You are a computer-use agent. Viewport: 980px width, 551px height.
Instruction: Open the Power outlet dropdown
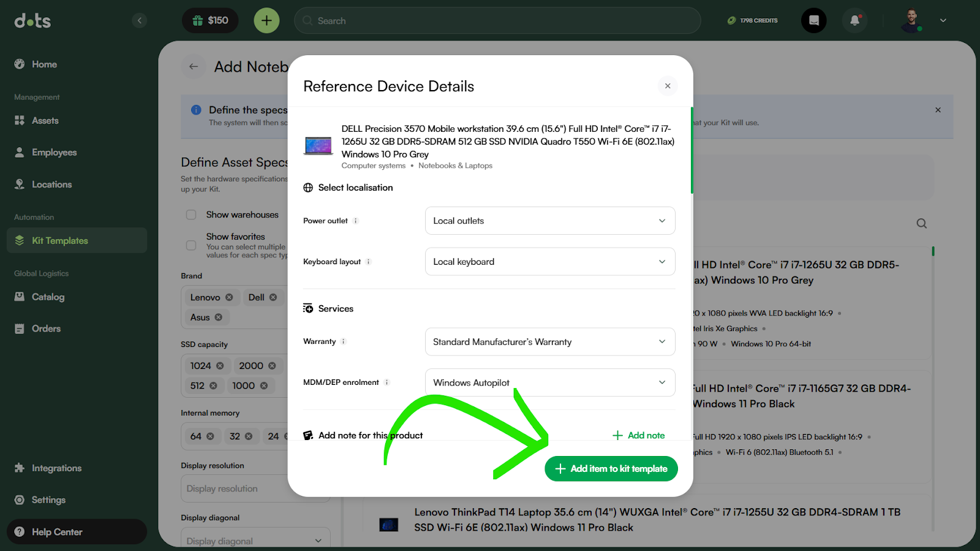coord(550,221)
